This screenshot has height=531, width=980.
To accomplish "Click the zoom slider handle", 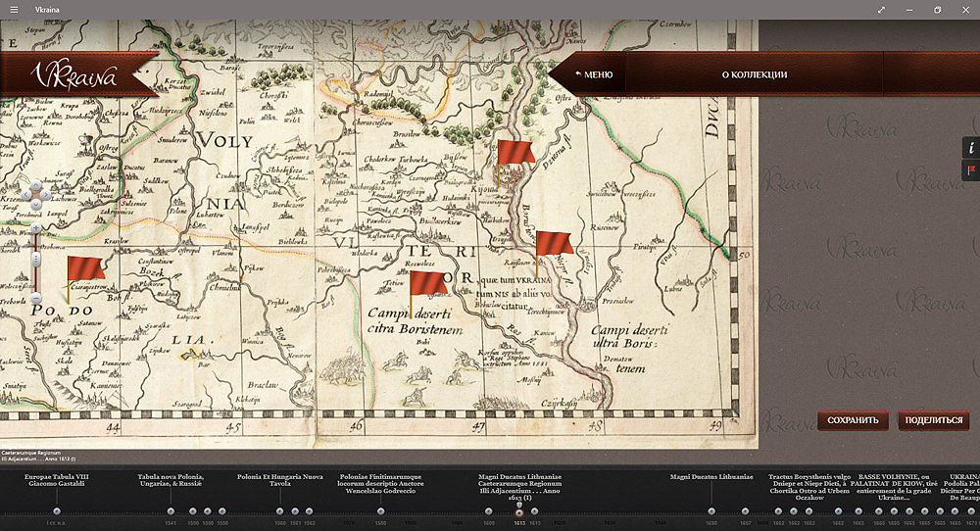I will pyautogui.click(x=36, y=260).
